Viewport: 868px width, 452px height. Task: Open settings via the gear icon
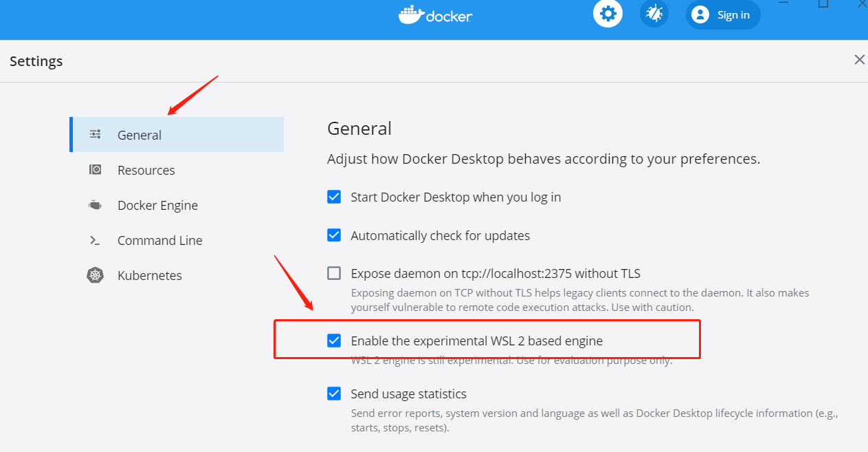tap(608, 14)
